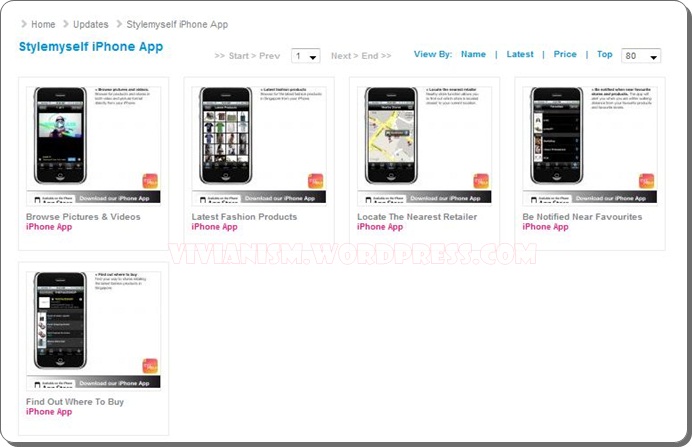Viewport: 692px width, 447px height.
Task: Click App Store badge in Nearest Retailer card
Action: tap(384, 199)
